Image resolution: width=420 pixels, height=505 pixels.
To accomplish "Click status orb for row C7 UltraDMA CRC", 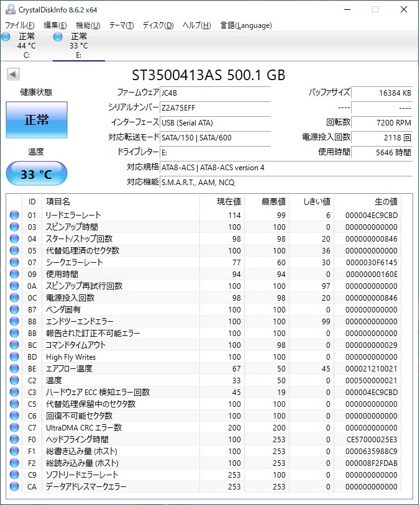I will (x=14, y=427).
